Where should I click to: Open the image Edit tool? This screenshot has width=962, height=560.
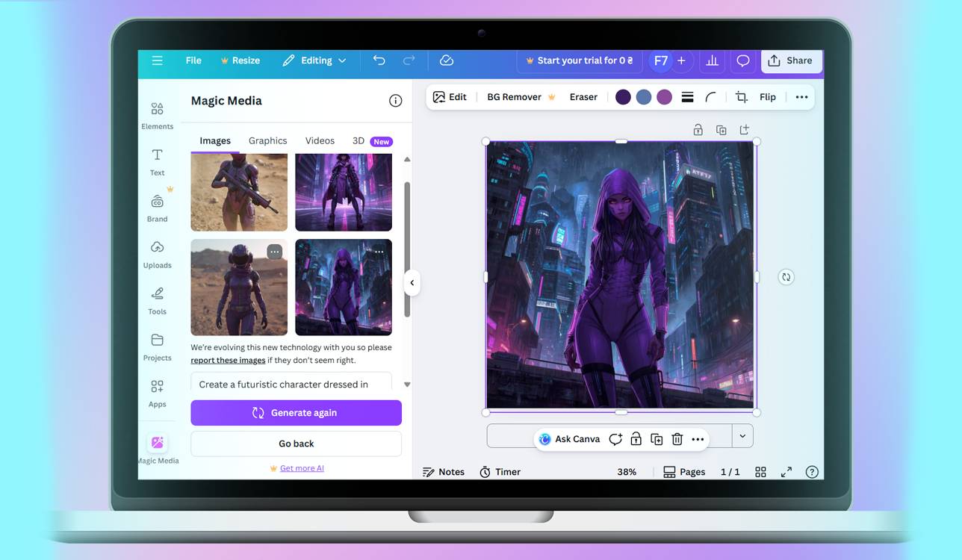click(x=450, y=97)
